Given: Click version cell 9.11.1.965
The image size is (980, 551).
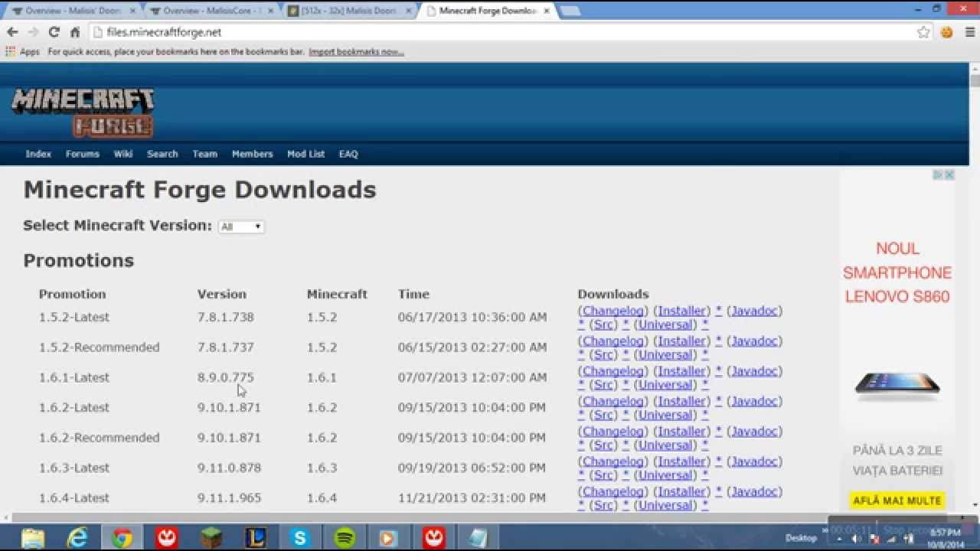Looking at the screenshot, I should click(229, 498).
